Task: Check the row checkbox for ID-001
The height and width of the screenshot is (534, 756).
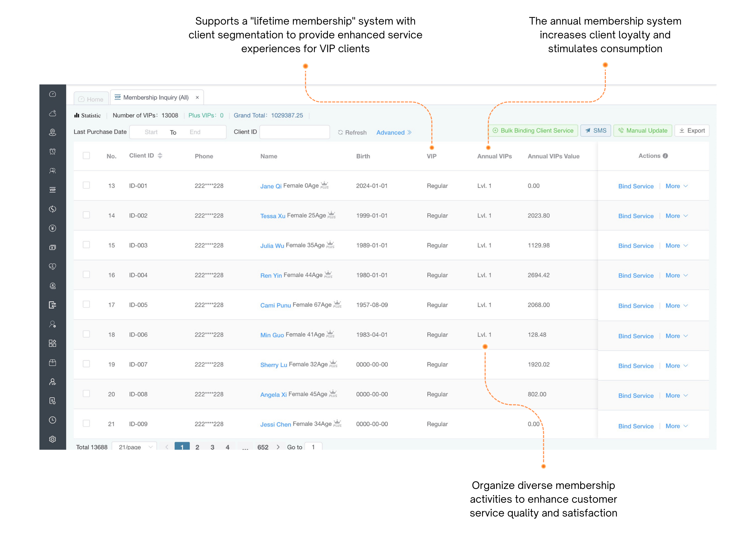Action: (87, 185)
